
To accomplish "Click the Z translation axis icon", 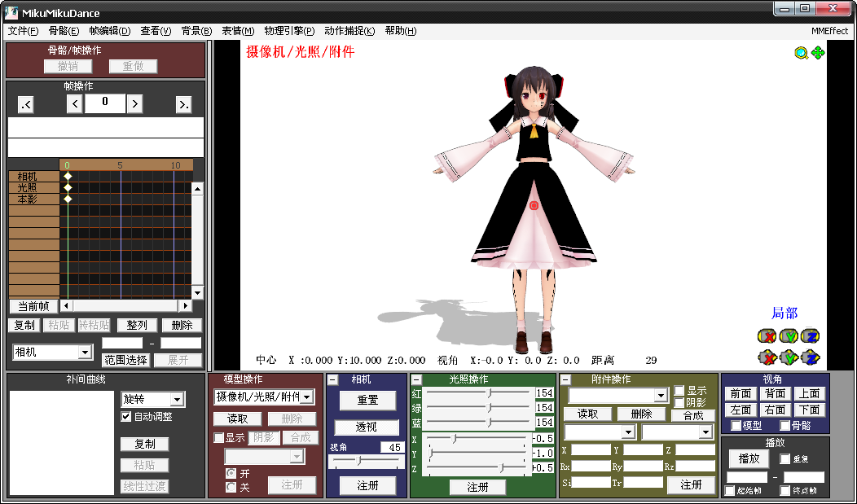I will 811,357.
